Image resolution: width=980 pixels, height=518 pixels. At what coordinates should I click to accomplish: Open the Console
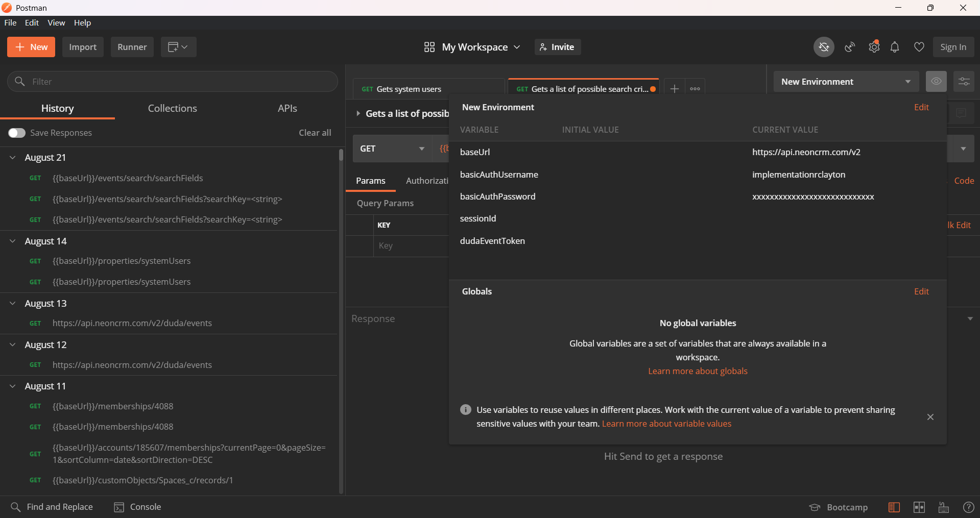[137, 507]
